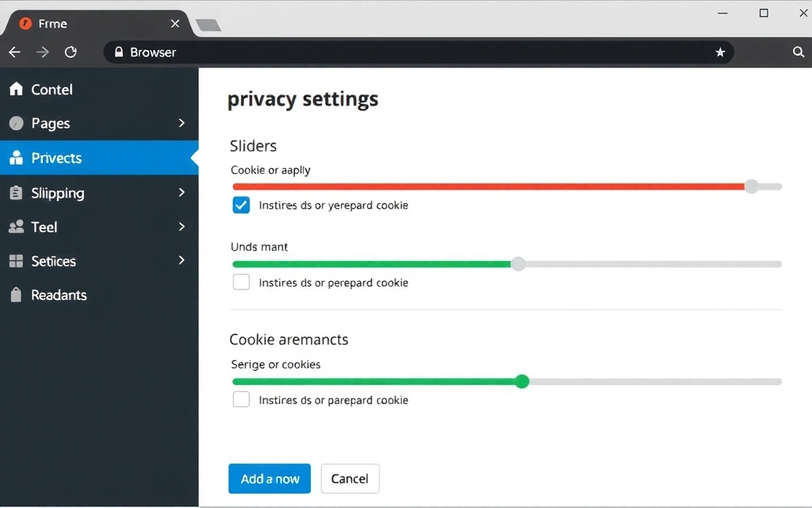The width and height of the screenshot is (812, 508).
Task: Click the bag icon beside Readants
Action: [x=16, y=295]
